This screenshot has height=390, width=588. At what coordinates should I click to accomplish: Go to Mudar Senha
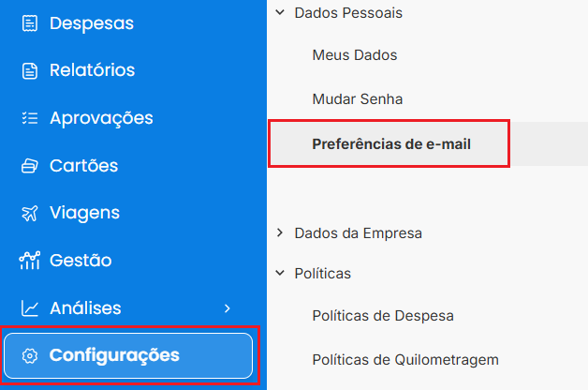point(358,98)
